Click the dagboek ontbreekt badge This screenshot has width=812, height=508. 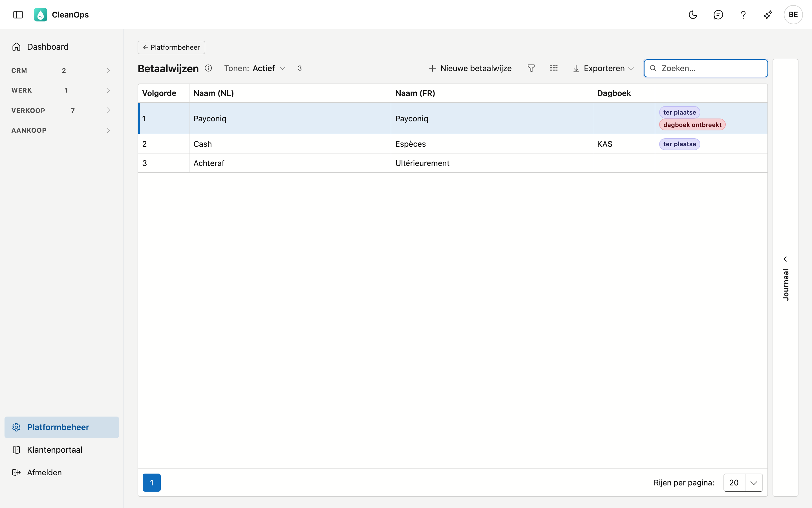(692, 125)
